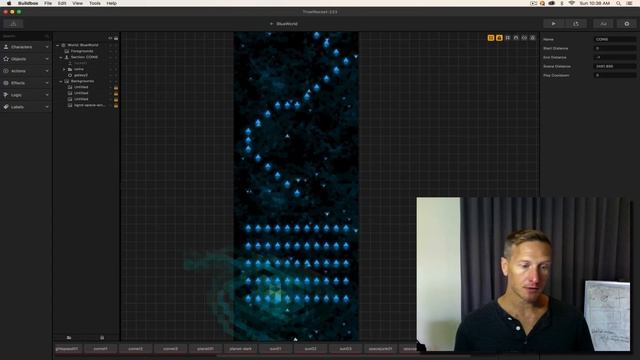
Task: Click the lock column header icon in the outliner
Action: click(x=116, y=38)
